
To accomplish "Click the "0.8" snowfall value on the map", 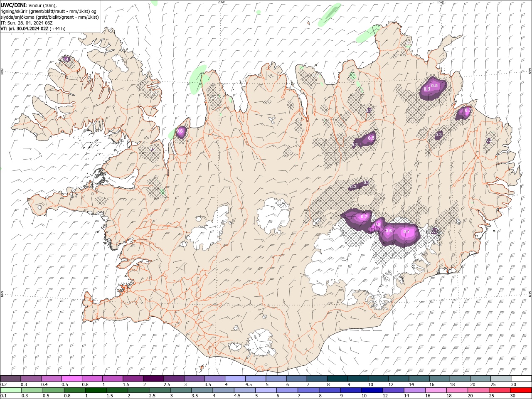I will point(377,225).
